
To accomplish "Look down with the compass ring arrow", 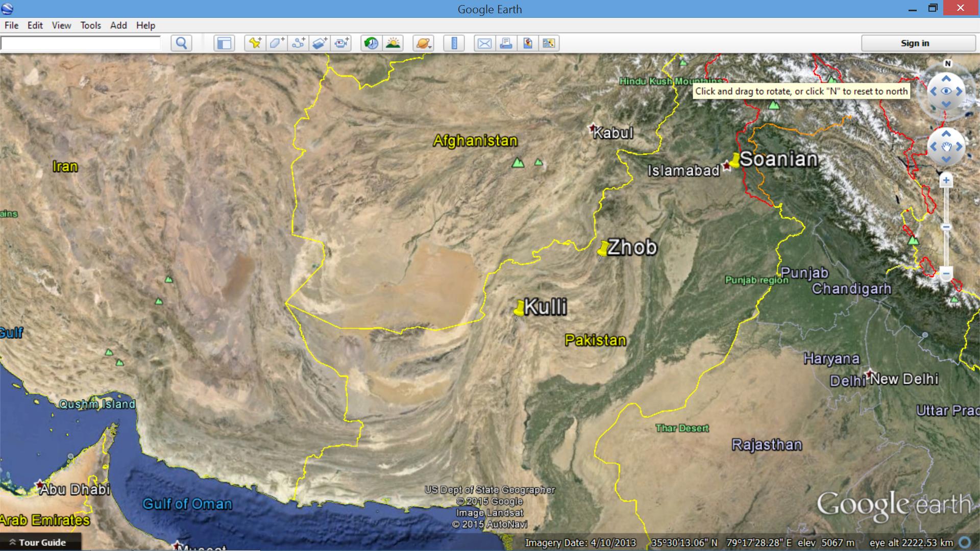I will tap(946, 104).
